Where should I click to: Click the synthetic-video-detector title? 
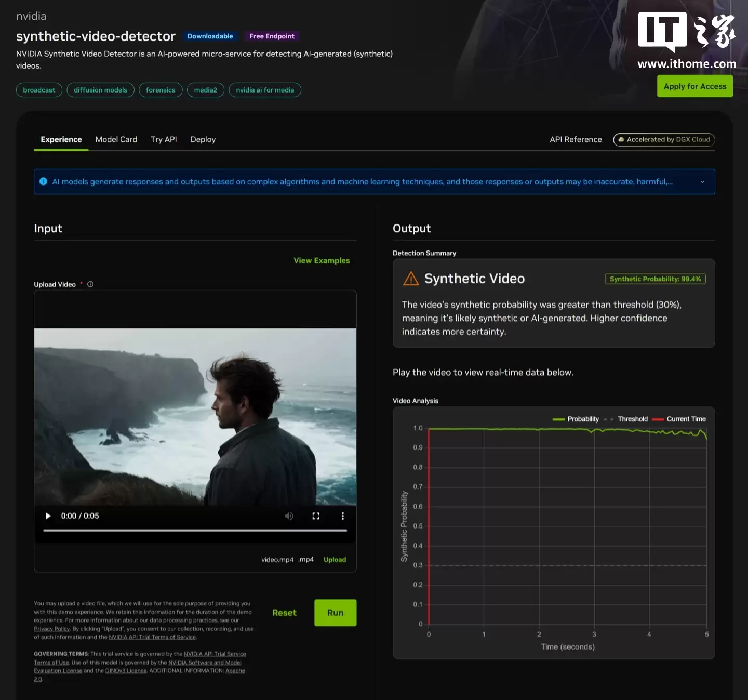96,36
